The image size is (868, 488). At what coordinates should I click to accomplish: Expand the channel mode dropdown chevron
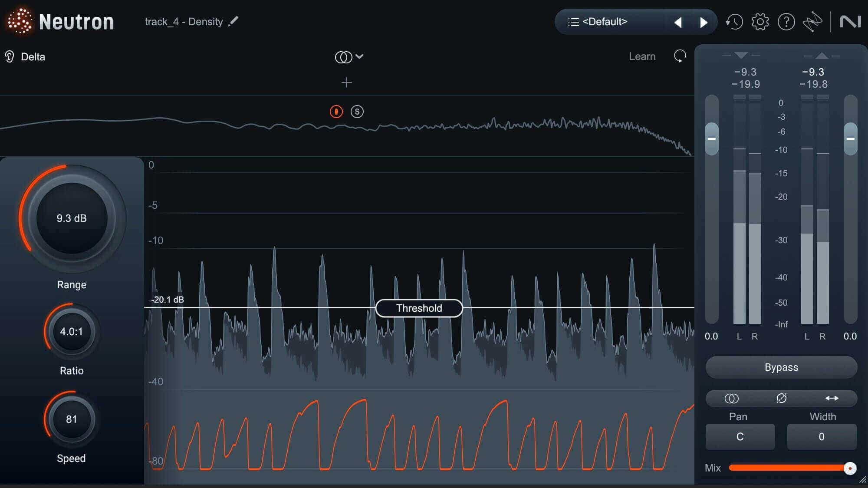click(359, 56)
